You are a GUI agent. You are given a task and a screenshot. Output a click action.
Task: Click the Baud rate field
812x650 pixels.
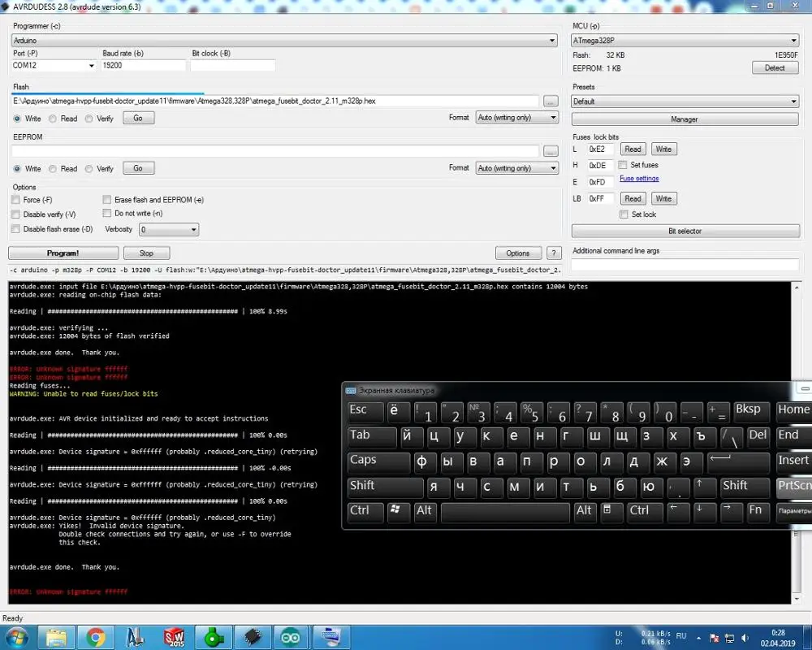pos(143,65)
